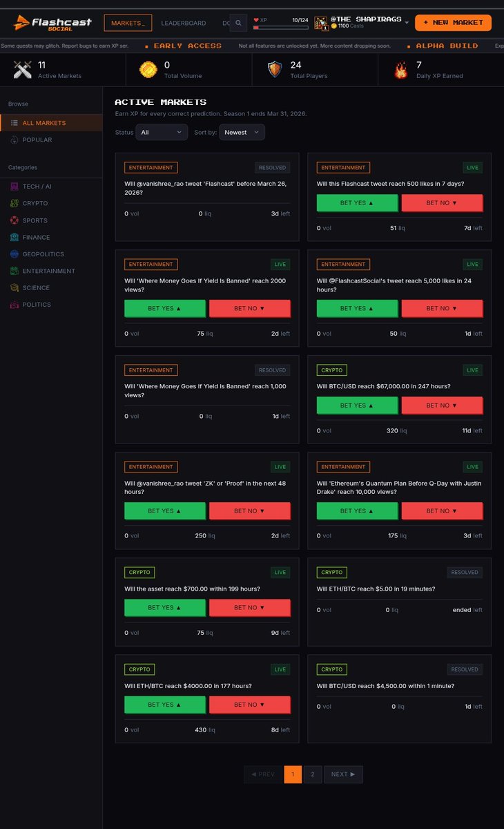This screenshot has width=504, height=829.
Task: Switch to the Leaderboard tab
Action: pos(184,23)
